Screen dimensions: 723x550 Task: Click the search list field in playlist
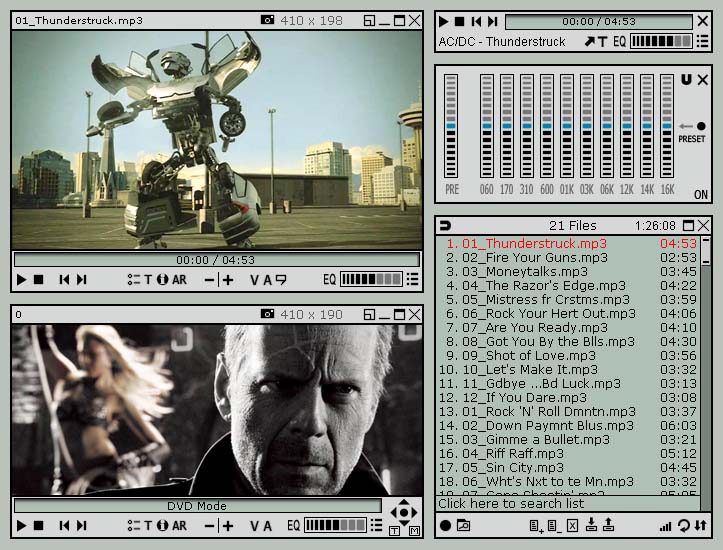coord(568,503)
